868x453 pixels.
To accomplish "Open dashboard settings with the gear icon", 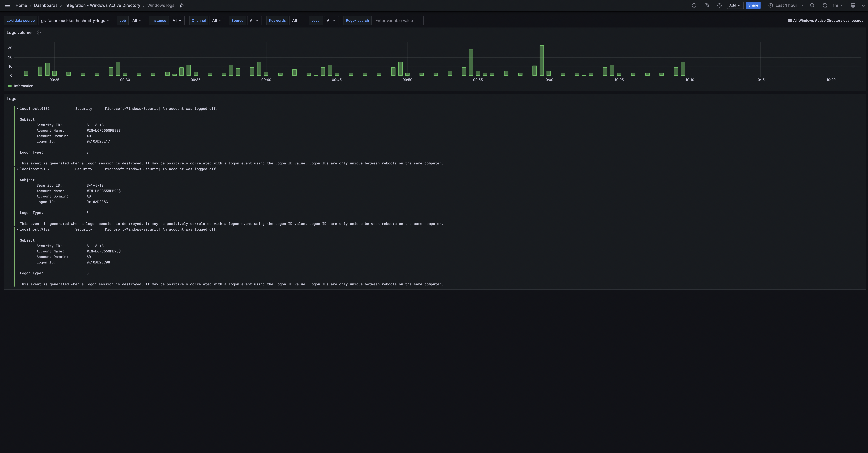I will (719, 5).
